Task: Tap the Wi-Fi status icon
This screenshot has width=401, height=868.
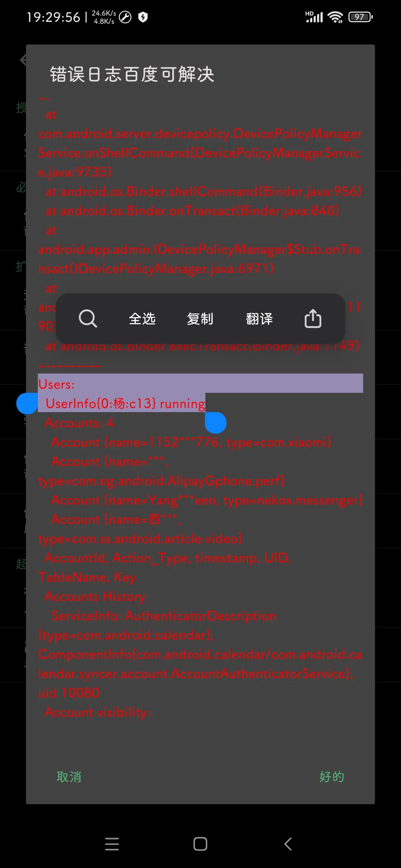Action: click(336, 17)
